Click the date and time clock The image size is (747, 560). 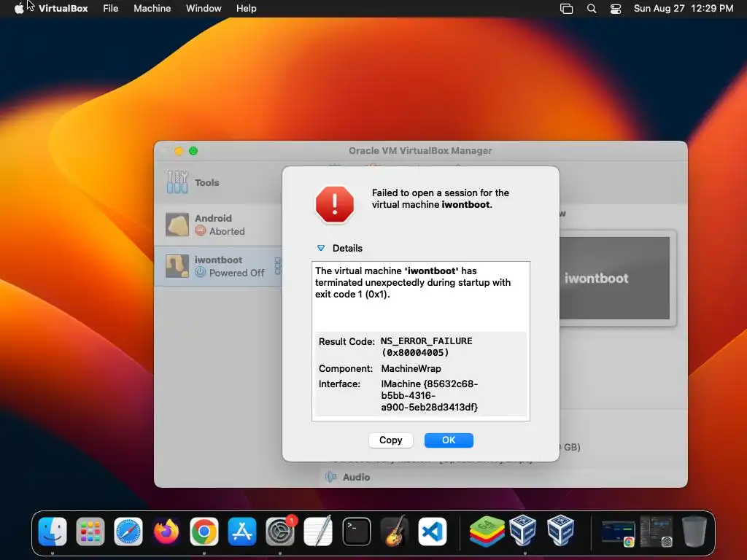point(683,8)
